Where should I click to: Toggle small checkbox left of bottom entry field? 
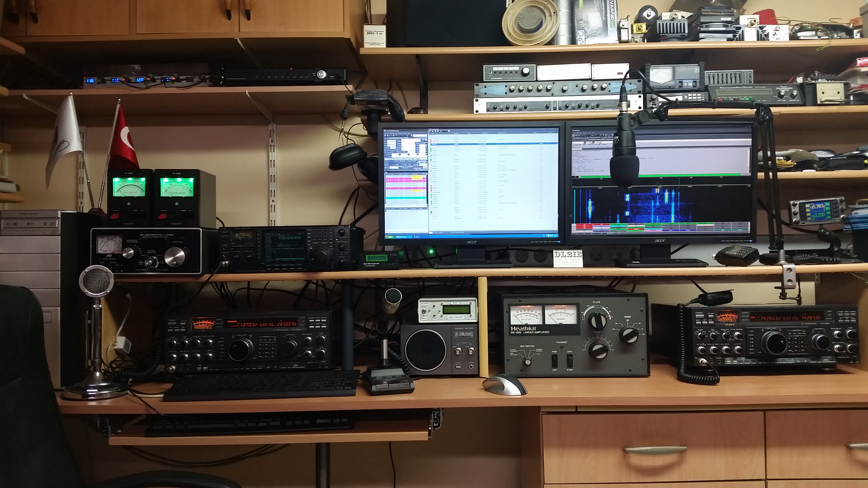coord(386,168)
